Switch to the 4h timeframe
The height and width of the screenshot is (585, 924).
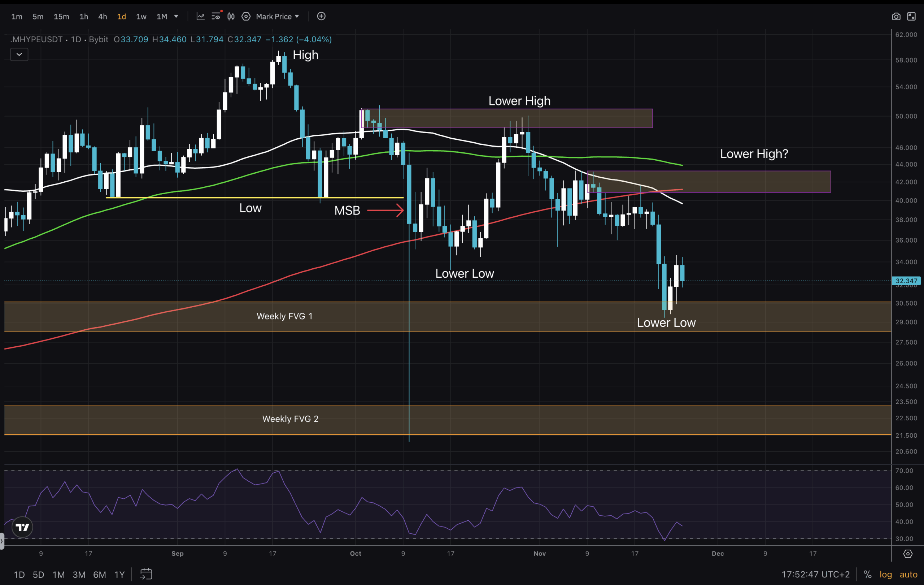(102, 17)
